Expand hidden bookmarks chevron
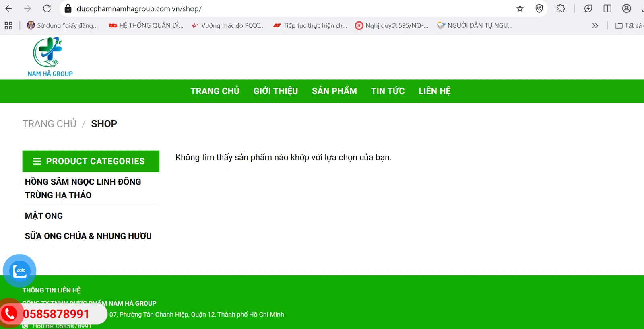Viewport: 644px width, 329px height. [595, 25]
